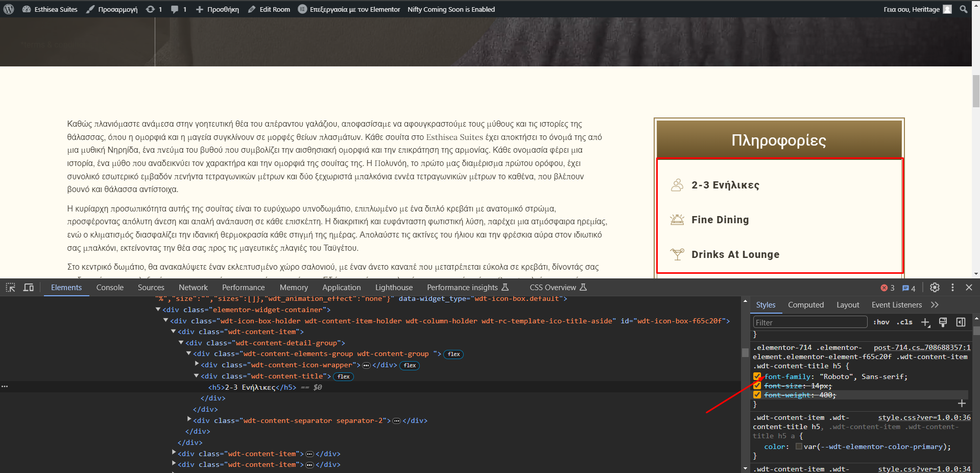Click the user avatar next to Herittage
The height and width of the screenshot is (473, 980).
point(947,9)
